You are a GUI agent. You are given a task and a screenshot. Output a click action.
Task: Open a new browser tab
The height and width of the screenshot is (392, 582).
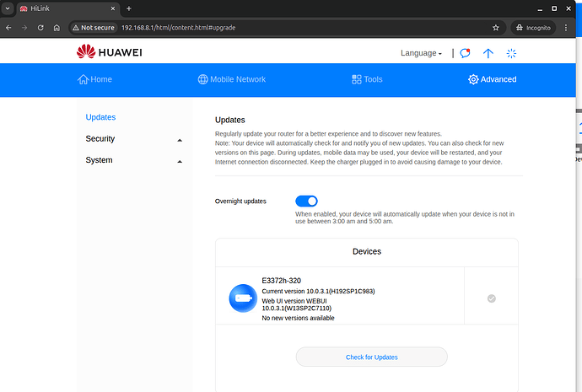tap(129, 8)
